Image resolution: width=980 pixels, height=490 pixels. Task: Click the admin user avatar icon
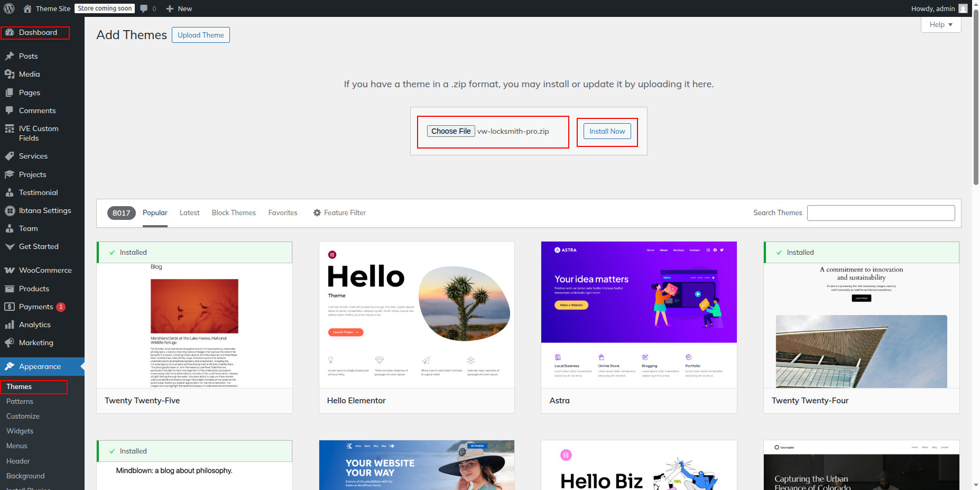963,8
